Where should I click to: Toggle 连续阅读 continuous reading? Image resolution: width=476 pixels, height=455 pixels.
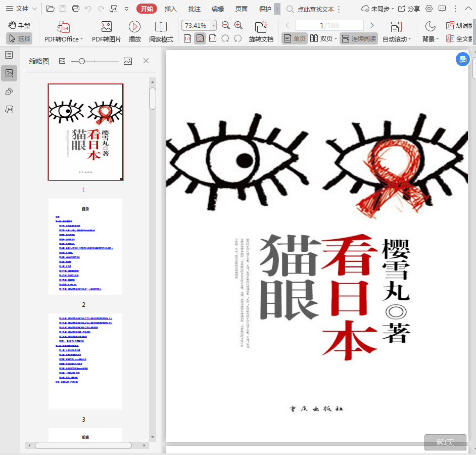359,38
